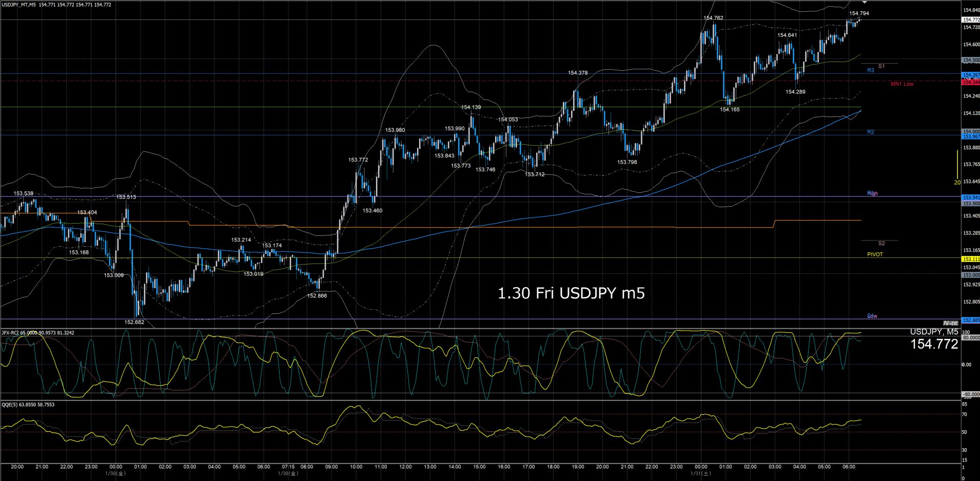The image size is (980, 481).
Task: Select the R3 resistance level label
Action: [x=870, y=70]
